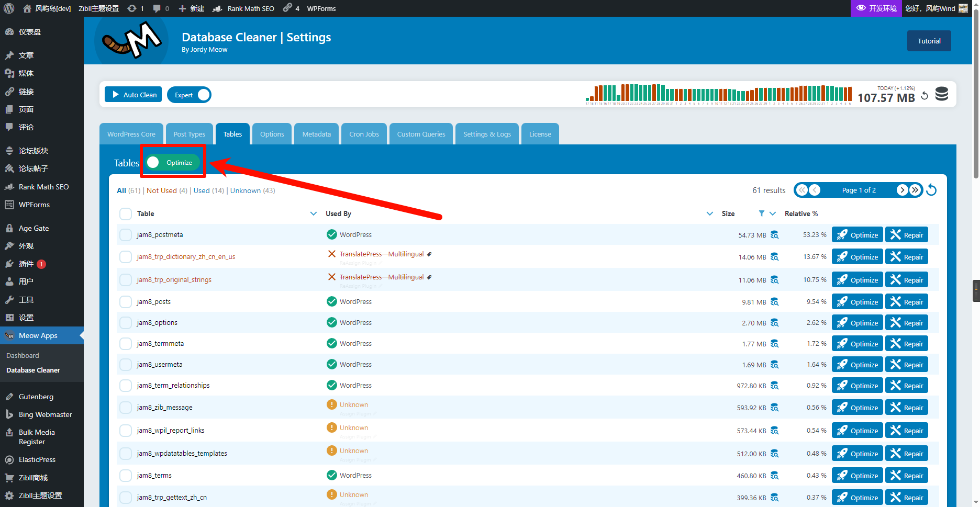
Task: Select the jam8_postmeta row checkbox
Action: click(x=126, y=234)
